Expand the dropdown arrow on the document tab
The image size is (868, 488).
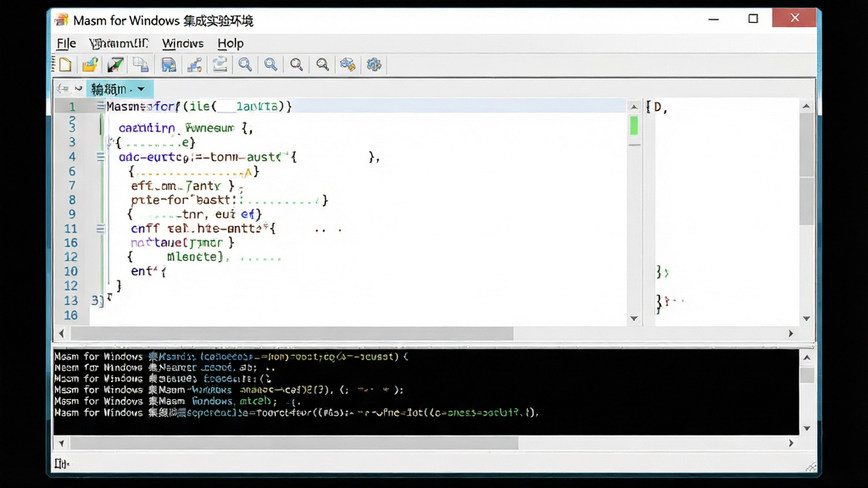pyautogui.click(x=142, y=89)
